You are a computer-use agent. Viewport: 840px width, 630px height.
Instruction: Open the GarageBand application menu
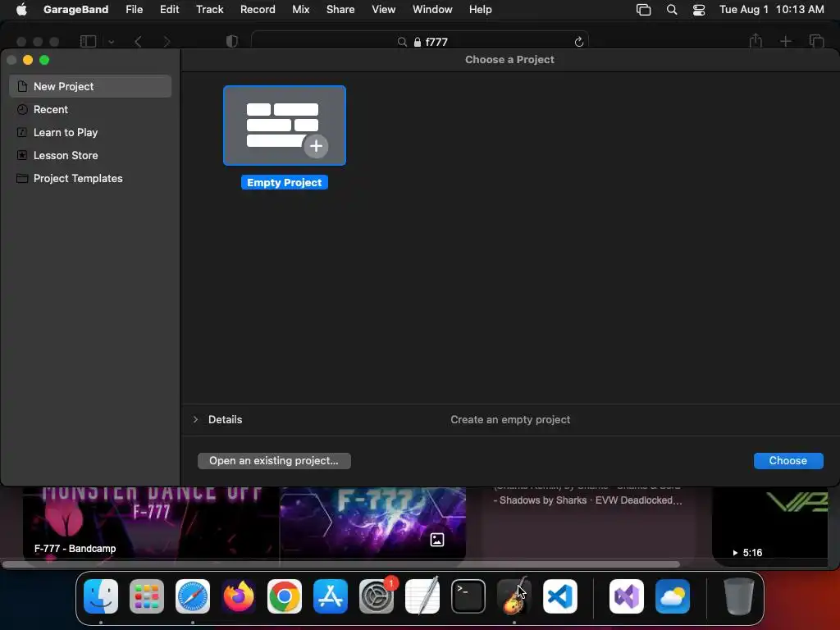pyautogui.click(x=75, y=10)
